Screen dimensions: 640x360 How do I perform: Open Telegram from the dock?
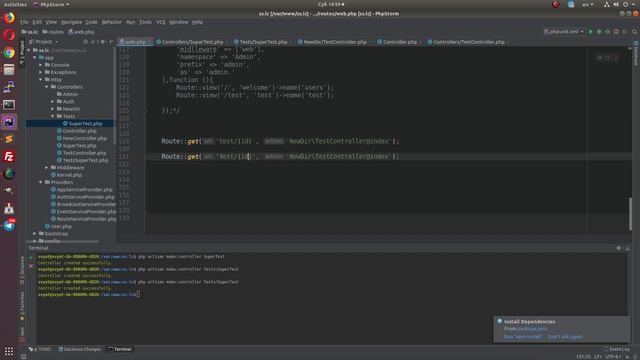point(9,226)
